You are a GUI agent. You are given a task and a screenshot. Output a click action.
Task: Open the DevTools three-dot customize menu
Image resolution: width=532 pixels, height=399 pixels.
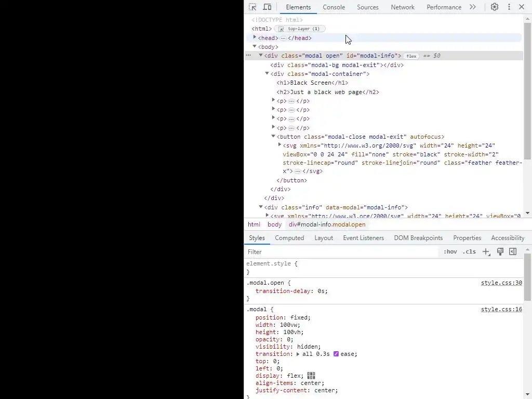click(509, 7)
